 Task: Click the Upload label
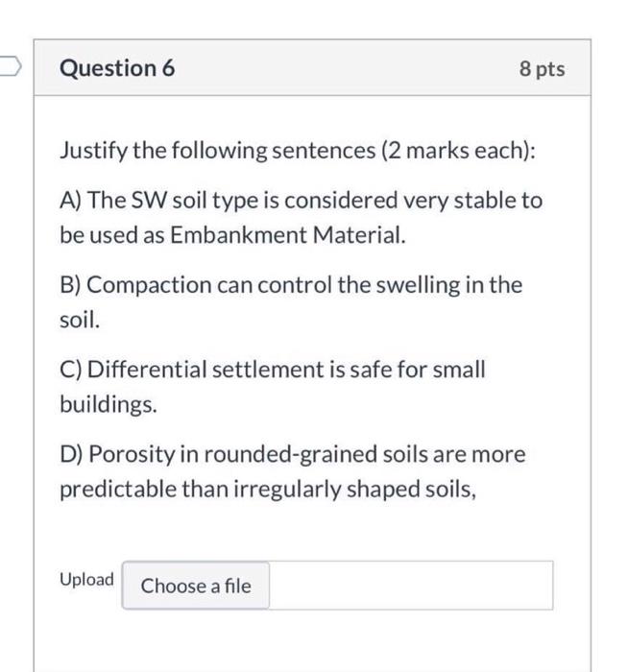coord(86,580)
